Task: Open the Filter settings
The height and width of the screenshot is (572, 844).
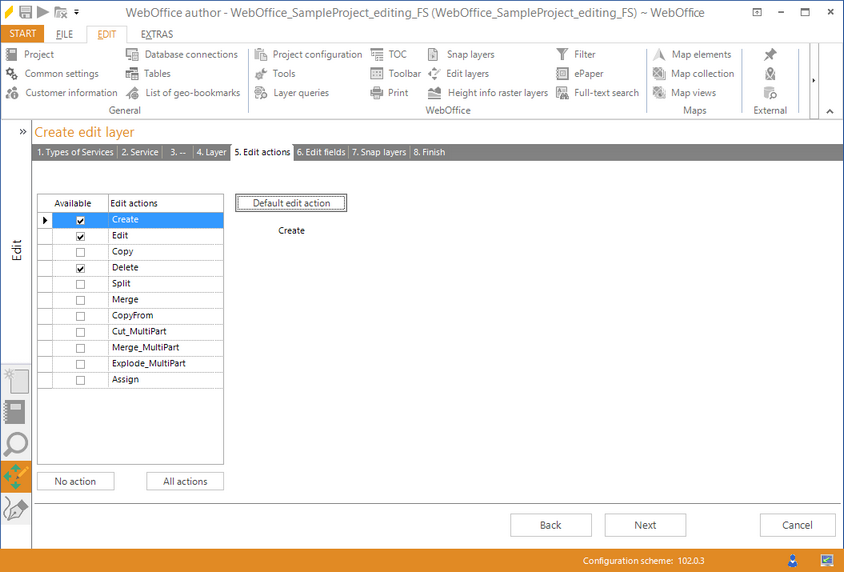Action: pos(575,54)
